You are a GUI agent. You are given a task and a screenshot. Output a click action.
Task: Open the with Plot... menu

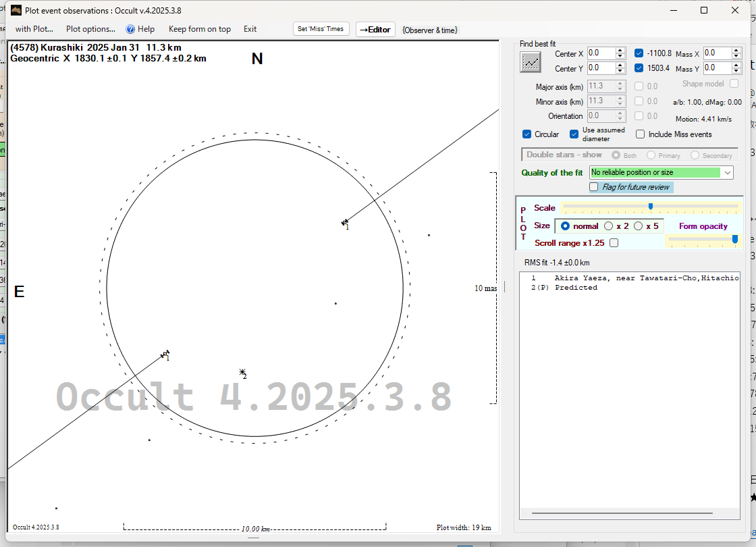click(34, 29)
